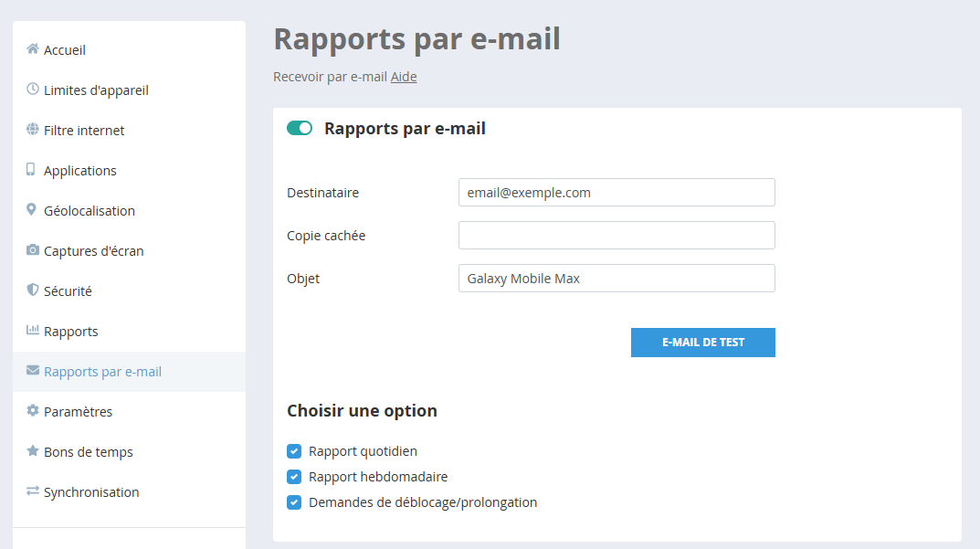This screenshot has width=980, height=549.
Task: Uncheck the Rapport quotidien option
Action: (x=294, y=451)
